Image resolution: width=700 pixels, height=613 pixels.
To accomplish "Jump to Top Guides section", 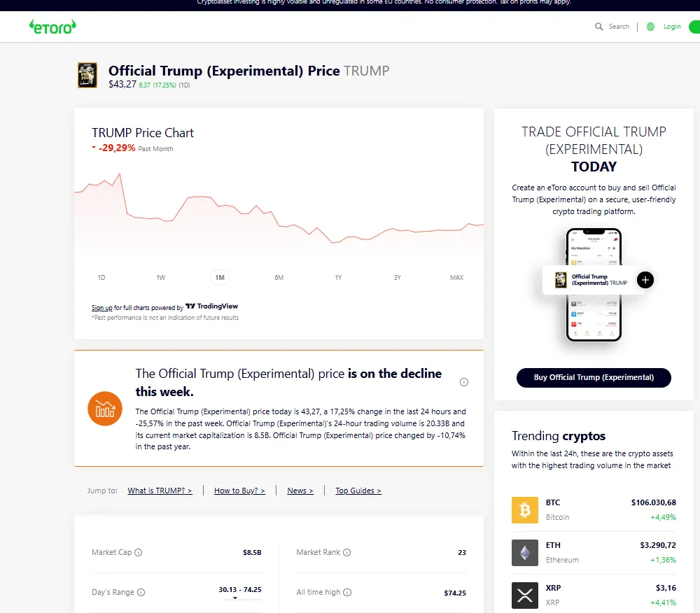I will 358,491.
